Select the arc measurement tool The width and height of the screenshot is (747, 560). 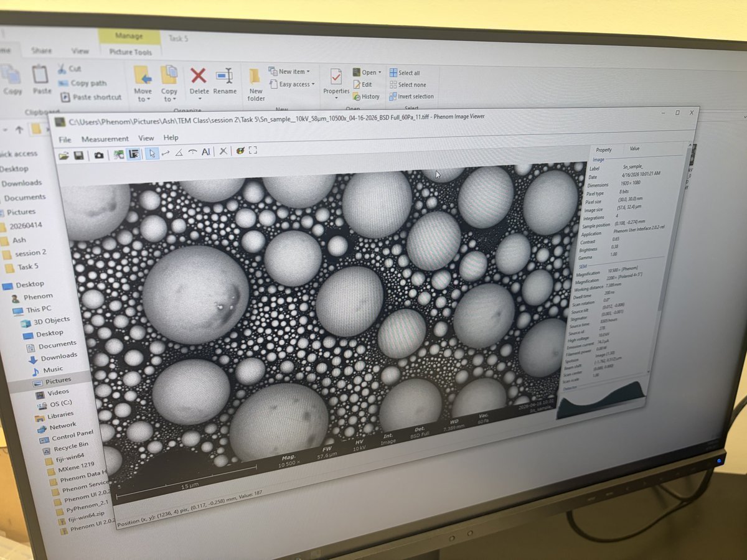tap(192, 152)
